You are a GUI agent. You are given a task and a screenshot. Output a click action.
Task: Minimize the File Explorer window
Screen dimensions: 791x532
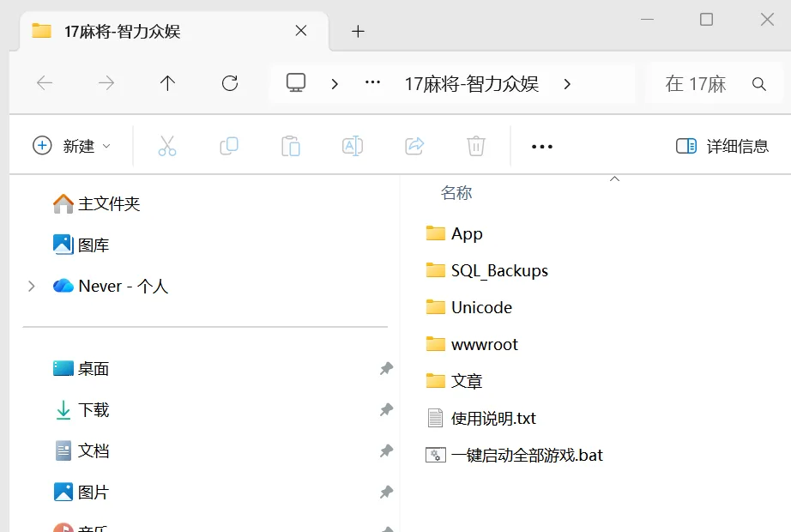tap(647, 19)
